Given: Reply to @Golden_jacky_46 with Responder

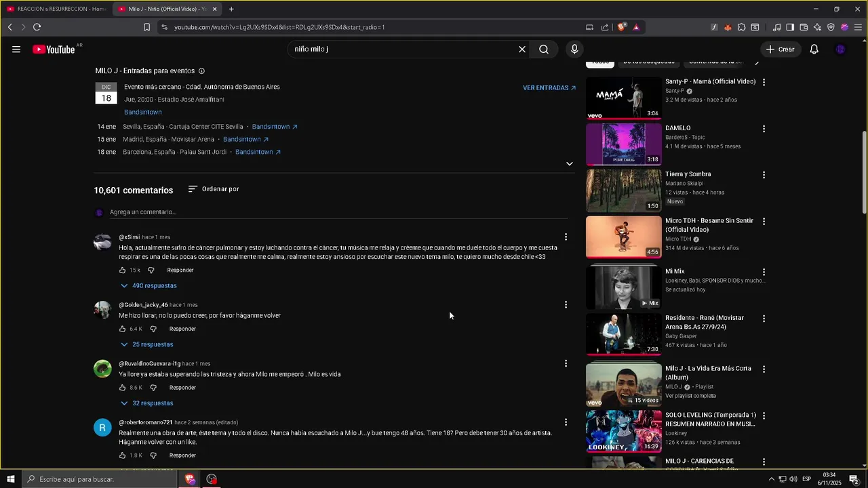Looking at the screenshot, I should coord(182,329).
